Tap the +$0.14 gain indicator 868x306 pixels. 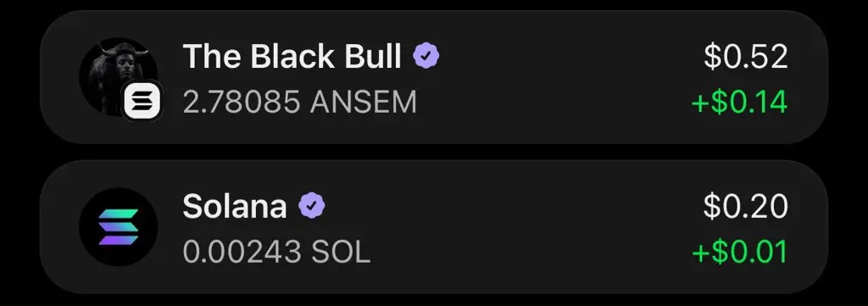(x=739, y=103)
